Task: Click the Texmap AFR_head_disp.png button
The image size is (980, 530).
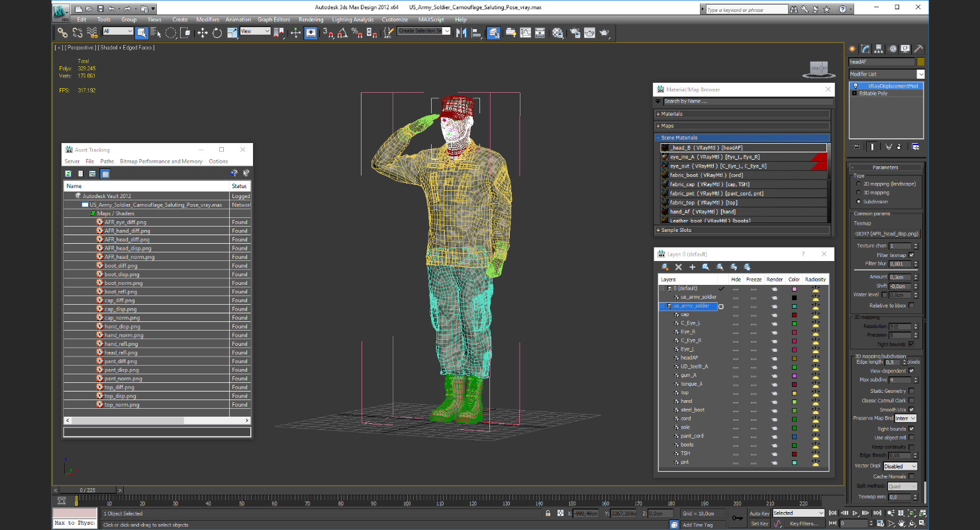Action: coord(886,234)
